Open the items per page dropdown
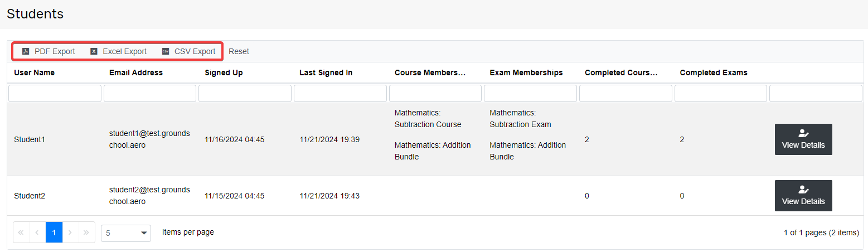868x252 pixels. tap(126, 233)
